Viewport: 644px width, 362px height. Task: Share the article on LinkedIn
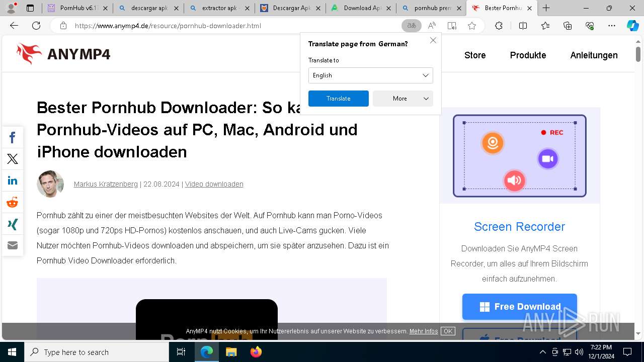[x=13, y=180]
